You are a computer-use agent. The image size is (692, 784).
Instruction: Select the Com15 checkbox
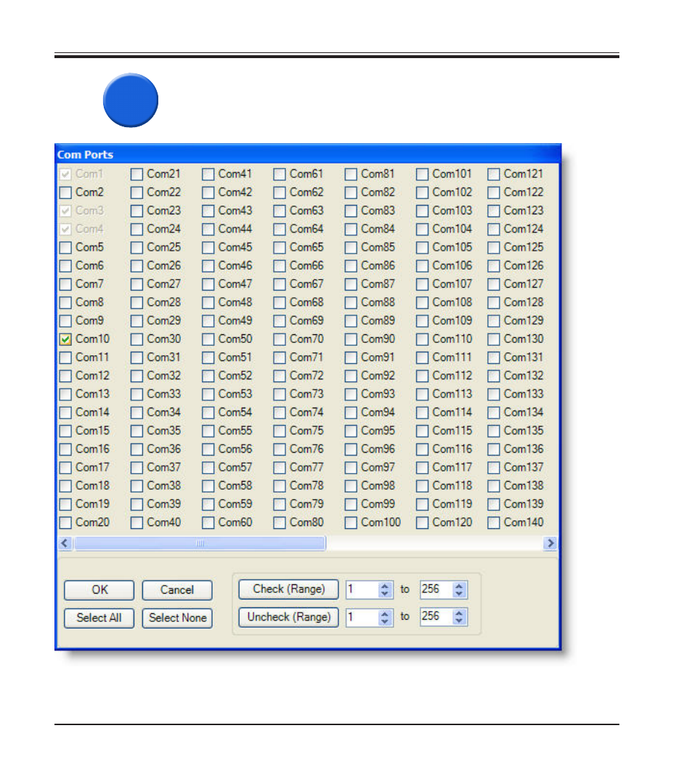[65, 430]
